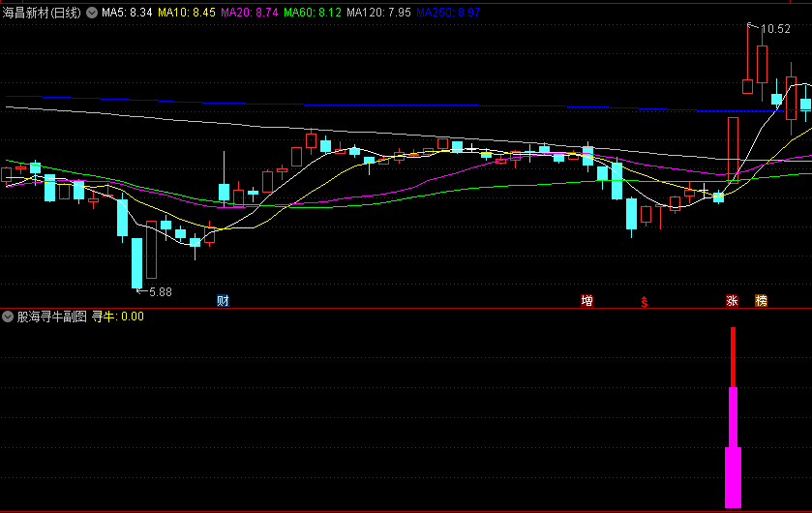Click the 增 shareholding increase marker

(x=586, y=301)
